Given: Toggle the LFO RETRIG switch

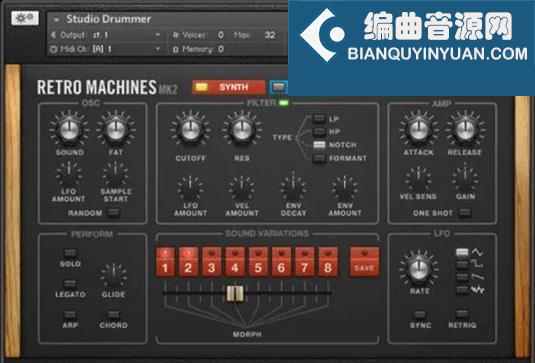Looking at the screenshot, I should click(x=462, y=314).
